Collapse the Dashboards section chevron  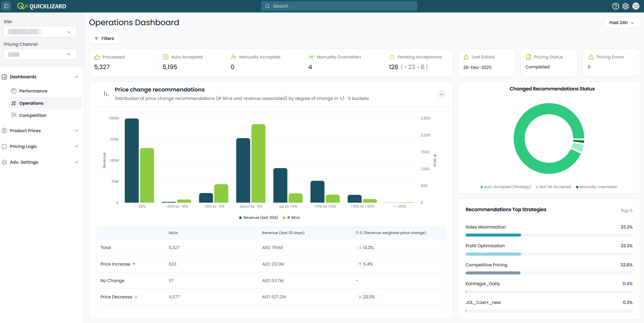[x=76, y=77]
